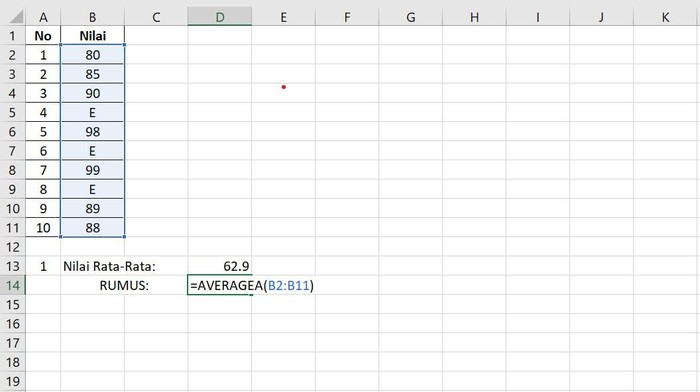Click the 'RUMUS:' label cell
This screenshot has width=700, height=392.
pos(124,285)
